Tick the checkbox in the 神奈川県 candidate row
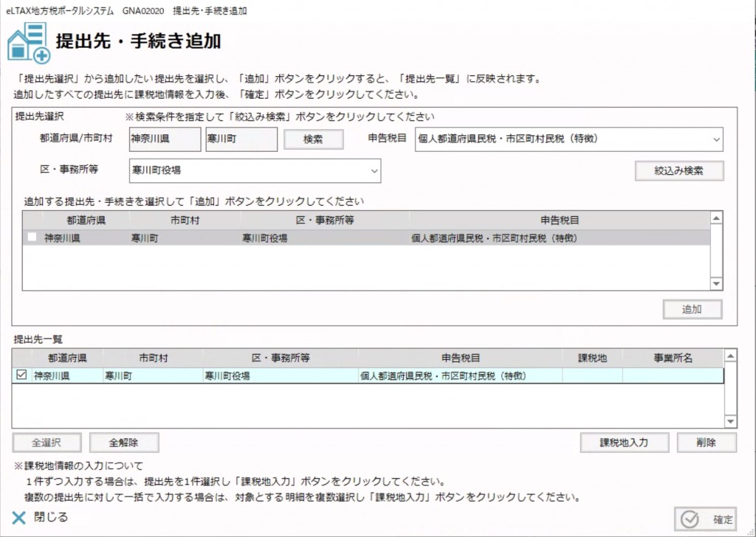 point(32,238)
